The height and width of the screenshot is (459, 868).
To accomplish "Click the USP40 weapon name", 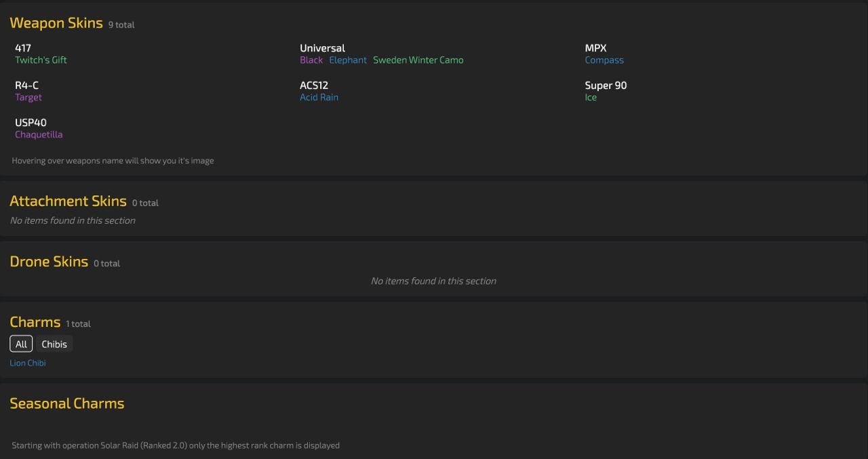I will pyautogui.click(x=31, y=123).
